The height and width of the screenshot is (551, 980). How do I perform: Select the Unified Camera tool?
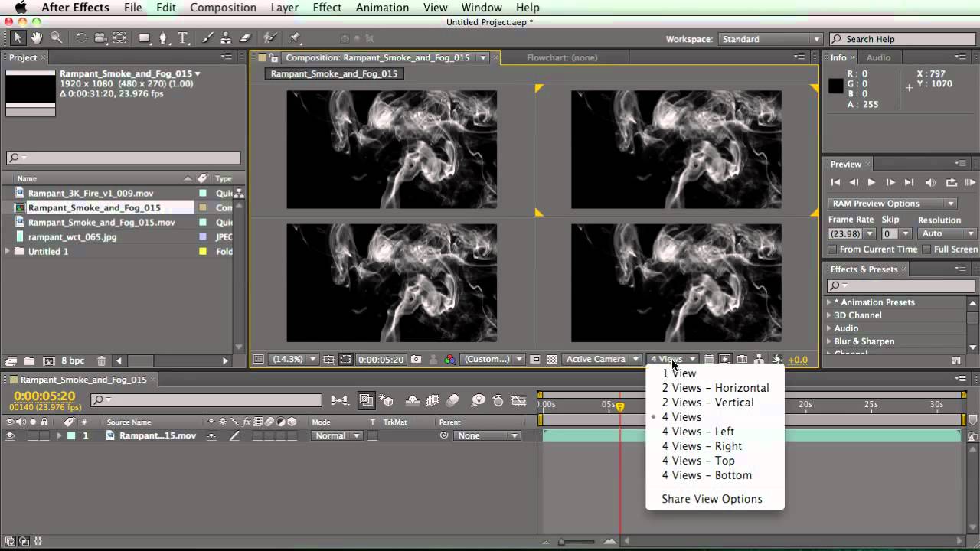point(100,37)
